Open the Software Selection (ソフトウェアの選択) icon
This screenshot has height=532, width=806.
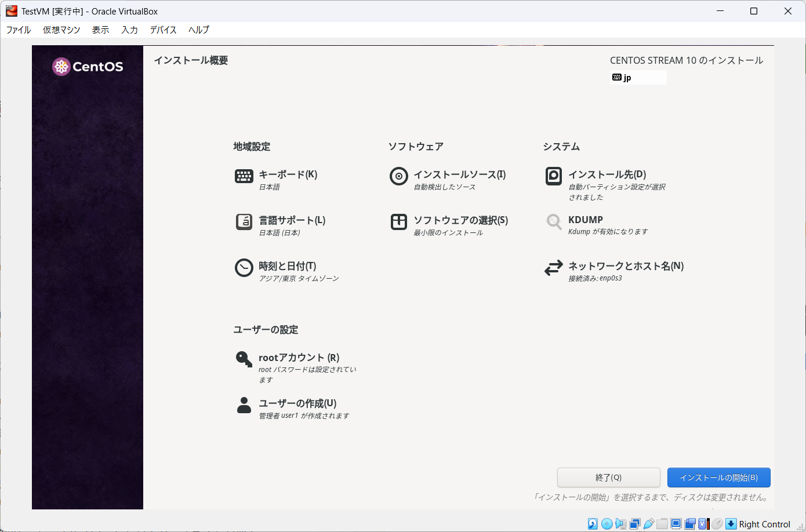pyautogui.click(x=399, y=221)
